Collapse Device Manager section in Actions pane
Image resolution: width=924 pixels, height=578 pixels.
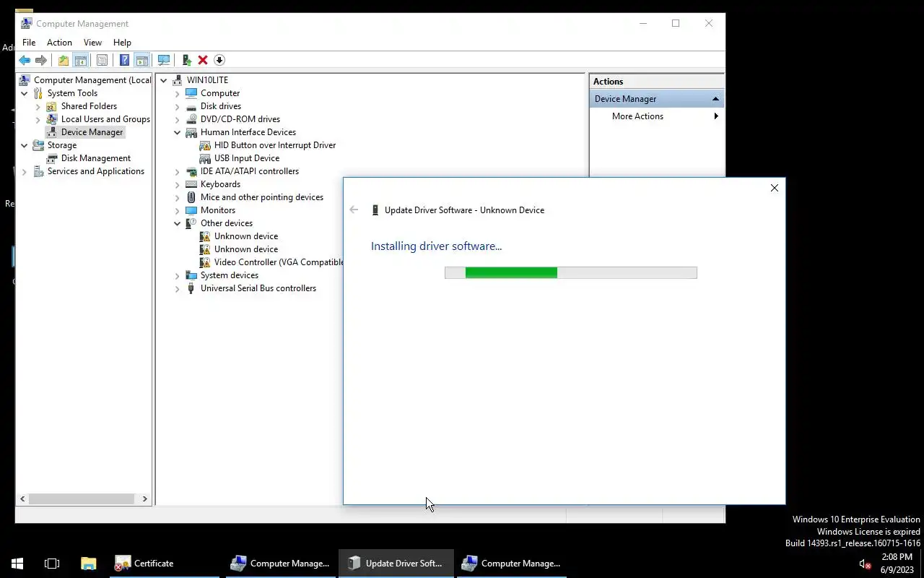point(715,99)
